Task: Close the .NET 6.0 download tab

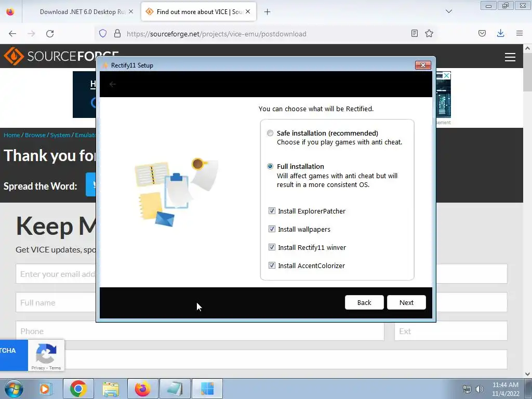Action: (131, 11)
